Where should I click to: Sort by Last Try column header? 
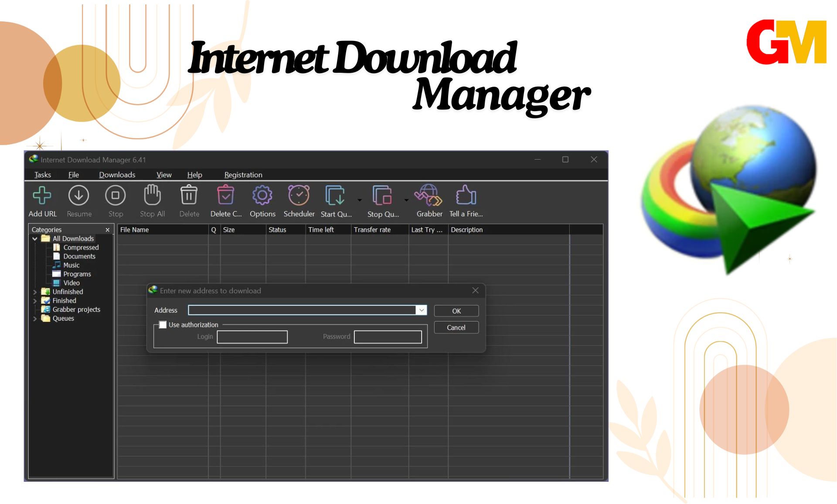(429, 230)
